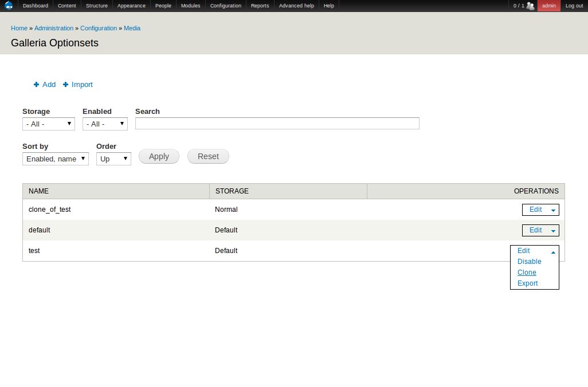Open Advanced help in admin toolbar
The height and width of the screenshot is (387, 588).
pyautogui.click(x=296, y=6)
